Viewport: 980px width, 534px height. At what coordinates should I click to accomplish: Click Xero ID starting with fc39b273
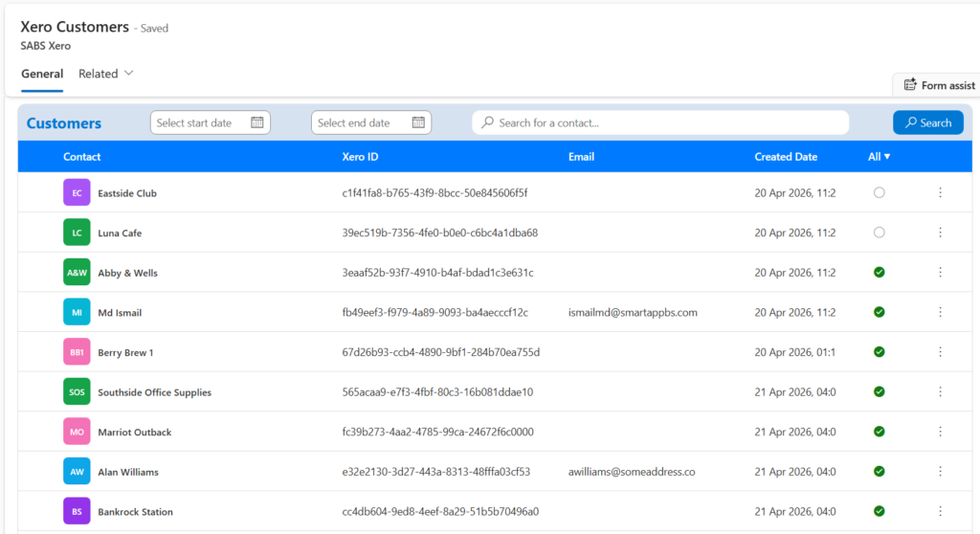point(437,432)
